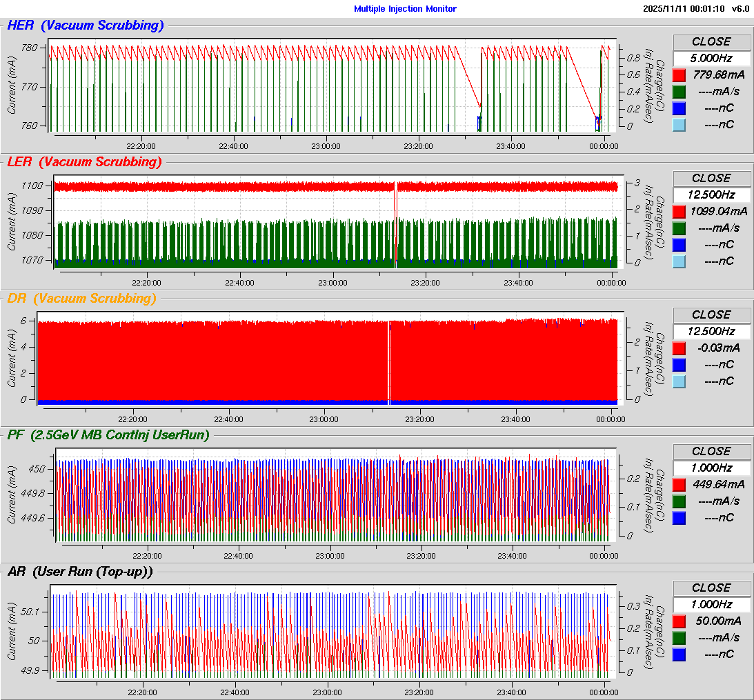This screenshot has height=700, width=754.
Task: Click the AR (User Run (Top-up)) title
Action: [80, 572]
